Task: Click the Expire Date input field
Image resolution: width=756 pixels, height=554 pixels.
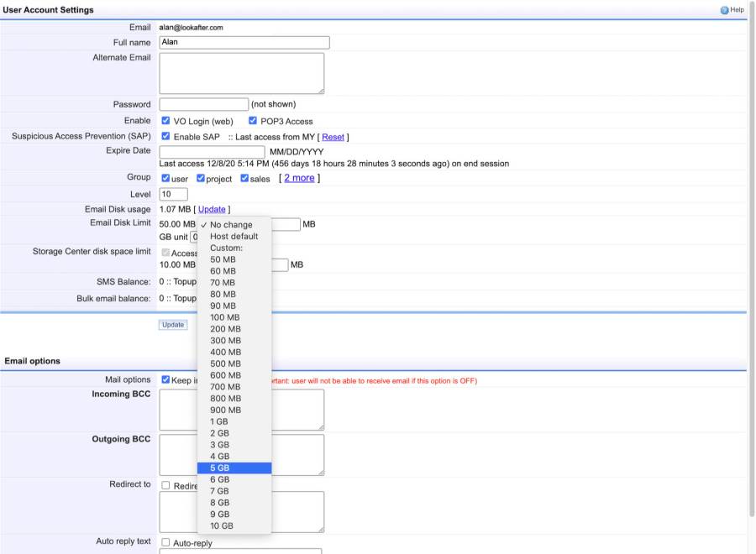Action: coord(212,151)
